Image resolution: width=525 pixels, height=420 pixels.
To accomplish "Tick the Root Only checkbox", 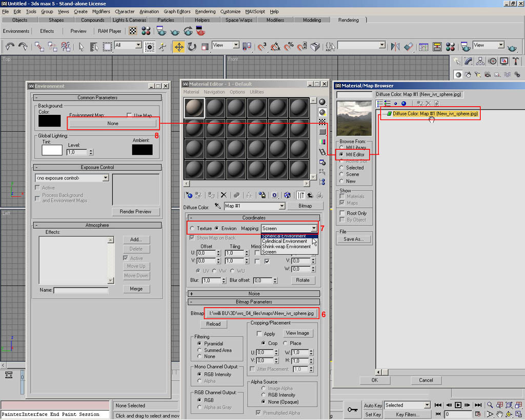I will click(342, 213).
